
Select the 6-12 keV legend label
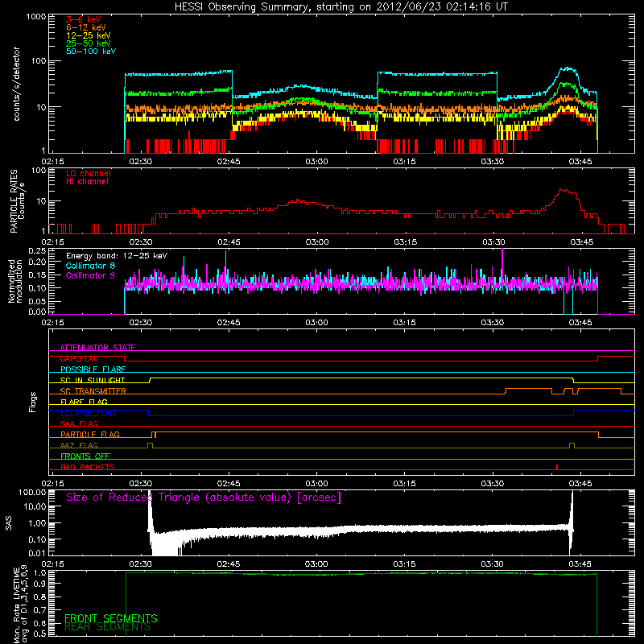[x=86, y=27]
